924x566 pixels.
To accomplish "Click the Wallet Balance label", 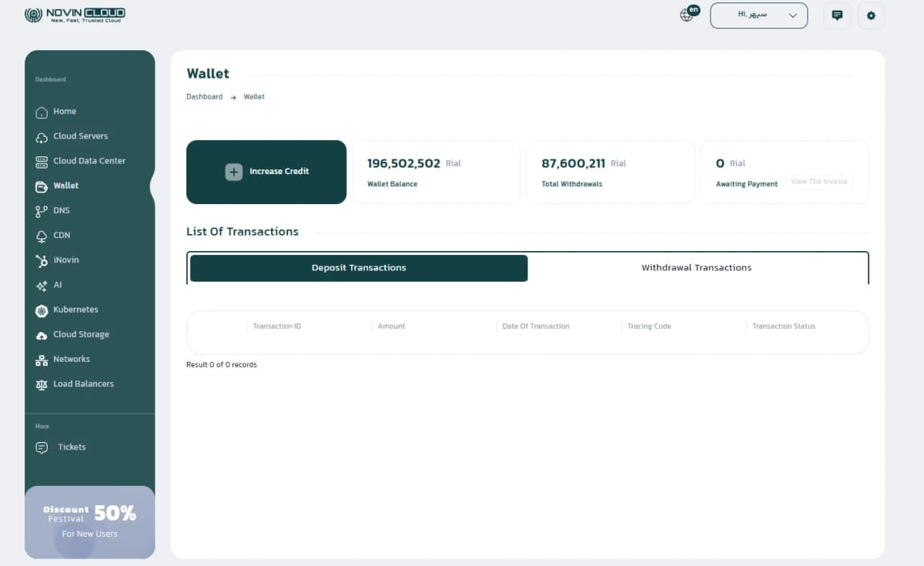I will tap(392, 184).
